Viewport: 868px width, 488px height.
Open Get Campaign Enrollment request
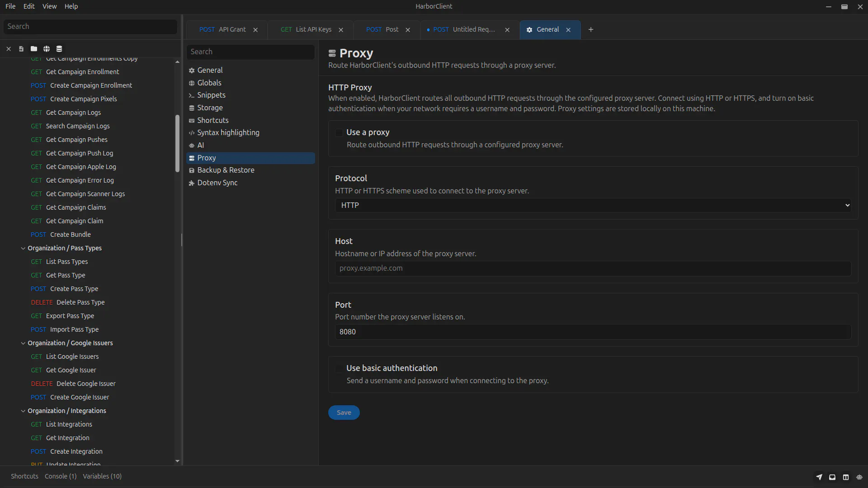(82, 72)
